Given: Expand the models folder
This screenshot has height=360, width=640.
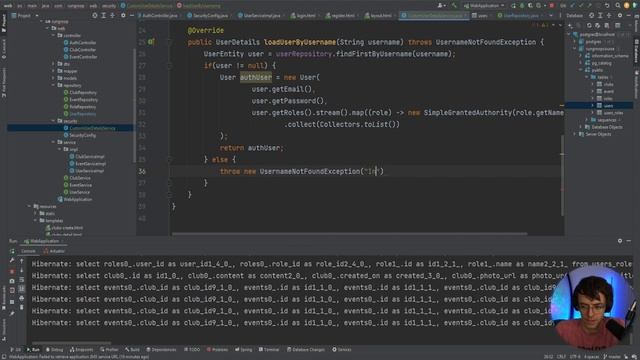Looking at the screenshot, I should 53,78.
